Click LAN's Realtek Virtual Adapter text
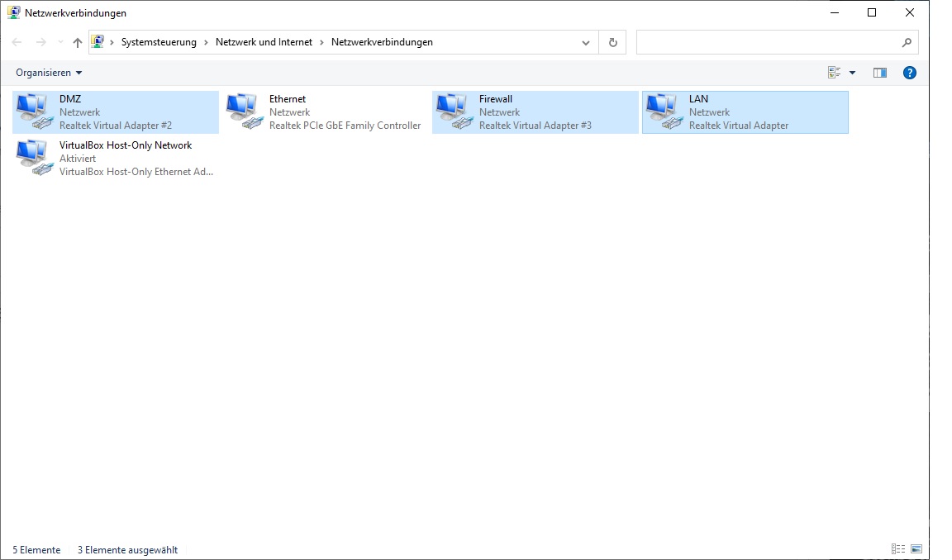Image resolution: width=952 pixels, height=560 pixels. [738, 126]
